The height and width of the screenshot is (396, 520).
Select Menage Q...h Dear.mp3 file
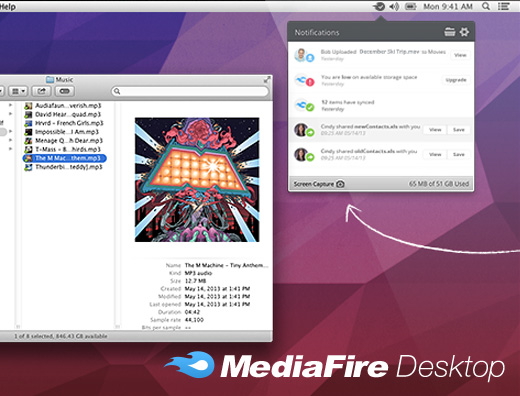click(69, 140)
